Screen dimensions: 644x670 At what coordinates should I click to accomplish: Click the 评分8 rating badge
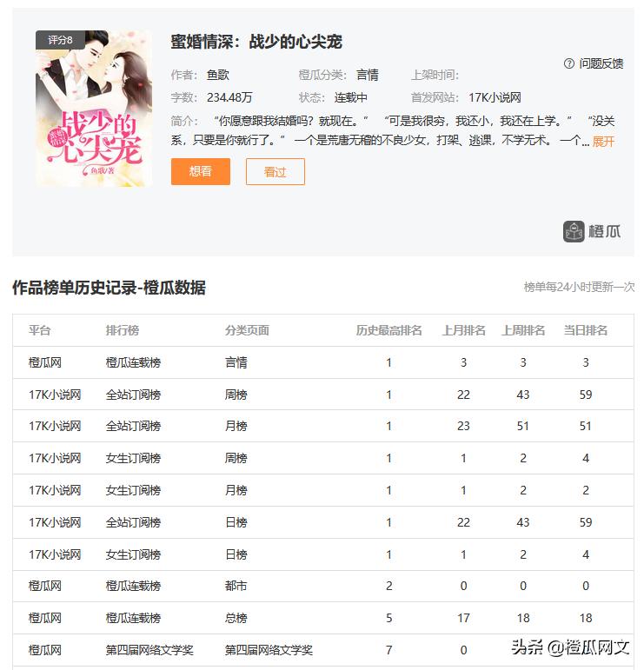(60, 40)
